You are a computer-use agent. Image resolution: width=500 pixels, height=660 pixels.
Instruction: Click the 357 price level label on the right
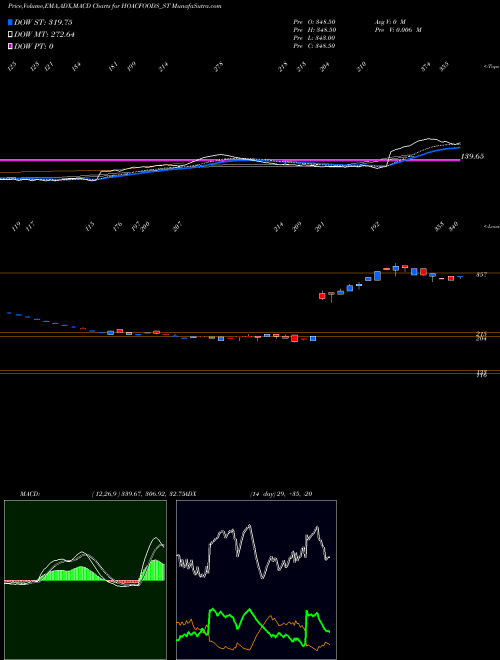click(481, 275)
